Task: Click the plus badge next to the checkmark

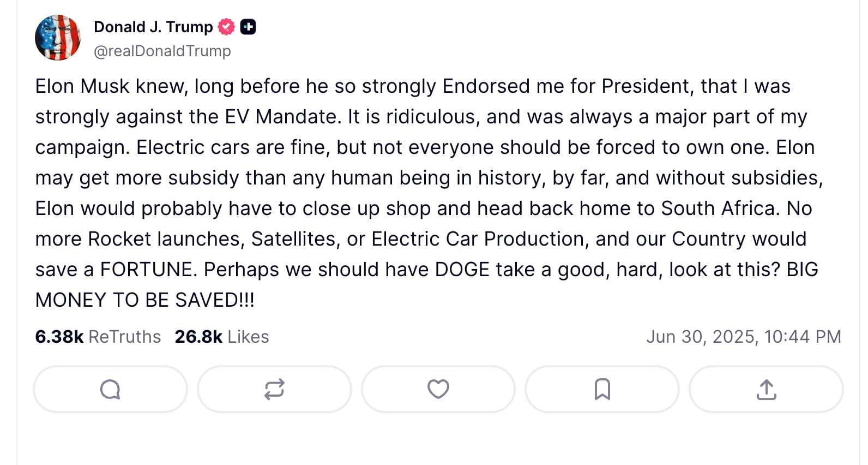Action: coord(249,26)
